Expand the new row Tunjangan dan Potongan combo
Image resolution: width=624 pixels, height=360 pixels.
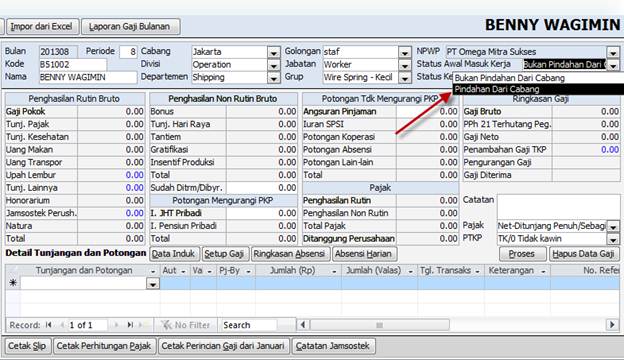[x=153, y=283]
